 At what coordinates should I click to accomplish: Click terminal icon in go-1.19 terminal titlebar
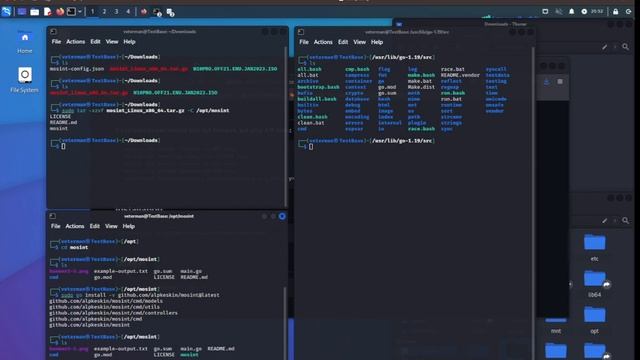(301, 32)
